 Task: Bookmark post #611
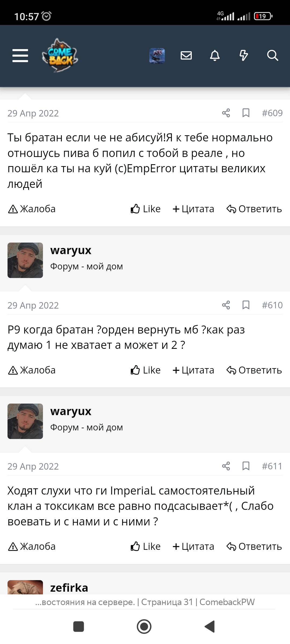pyautogui.click(x=246, y=466)
